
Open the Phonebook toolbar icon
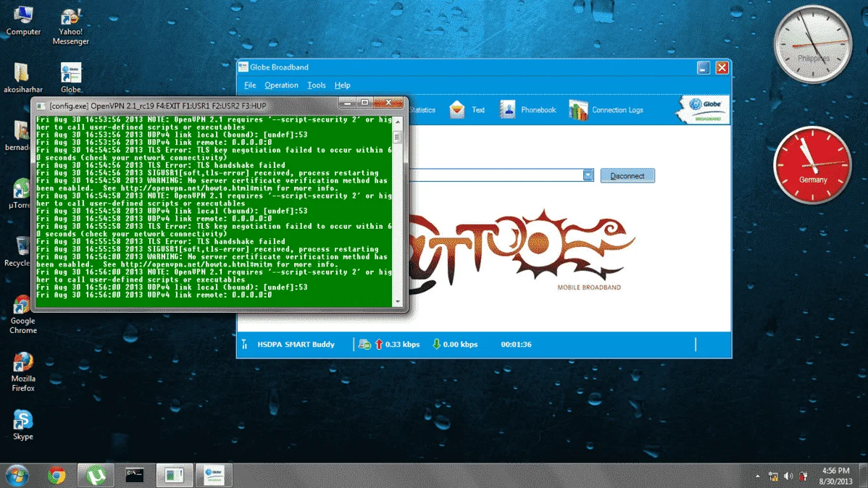(527, 109)
